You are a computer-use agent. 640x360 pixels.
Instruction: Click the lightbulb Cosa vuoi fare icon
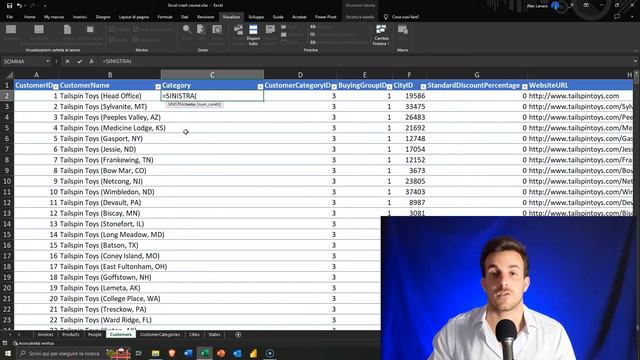pyautogui.click(x=386, y=17)
